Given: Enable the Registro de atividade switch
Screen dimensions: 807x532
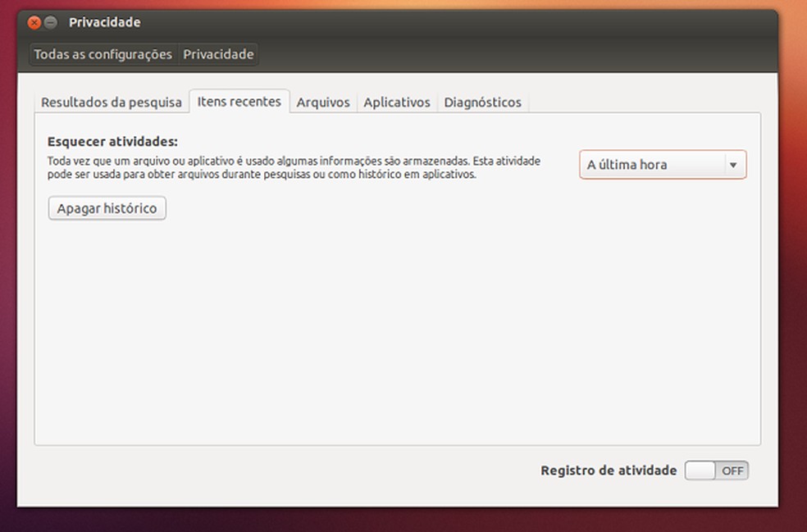Looking at the screenshot, I should click(x=716, y=471).
